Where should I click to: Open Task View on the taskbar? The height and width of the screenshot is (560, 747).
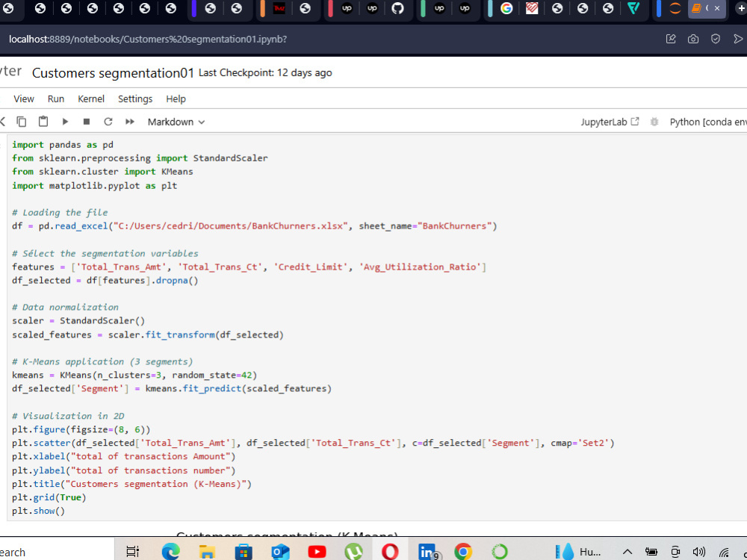click(133, 552)
